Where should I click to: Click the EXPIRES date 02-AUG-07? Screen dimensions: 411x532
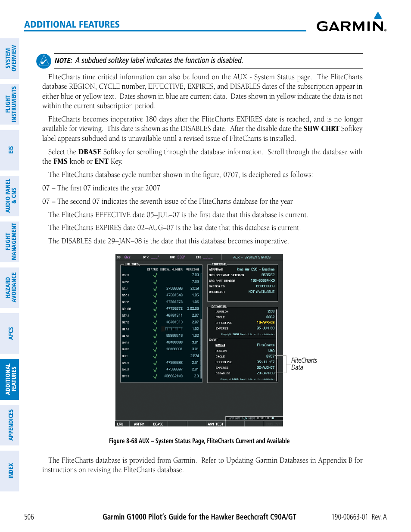(x=265, y=368)
